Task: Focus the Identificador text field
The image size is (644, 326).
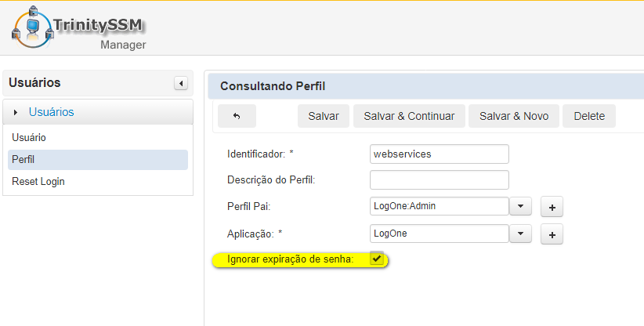Action: (x=439, y=154)
